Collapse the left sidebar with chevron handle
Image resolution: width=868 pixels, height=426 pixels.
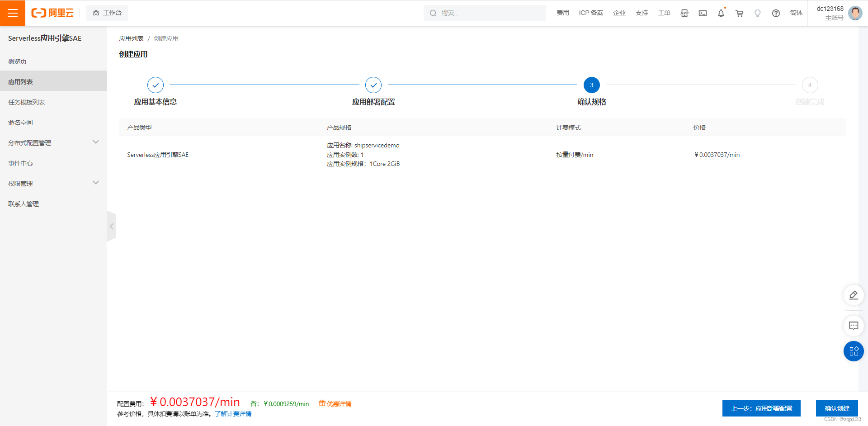click(x=111, y=226)
